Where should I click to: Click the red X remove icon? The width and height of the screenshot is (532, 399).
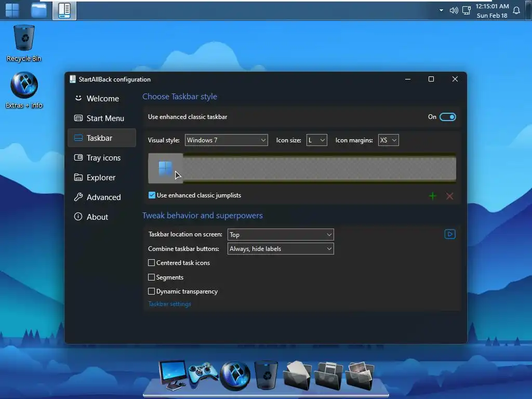(449, 196)
